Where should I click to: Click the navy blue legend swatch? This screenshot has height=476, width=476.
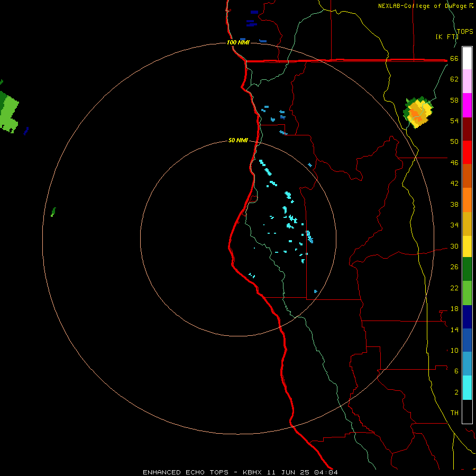[x=467, y=317]
